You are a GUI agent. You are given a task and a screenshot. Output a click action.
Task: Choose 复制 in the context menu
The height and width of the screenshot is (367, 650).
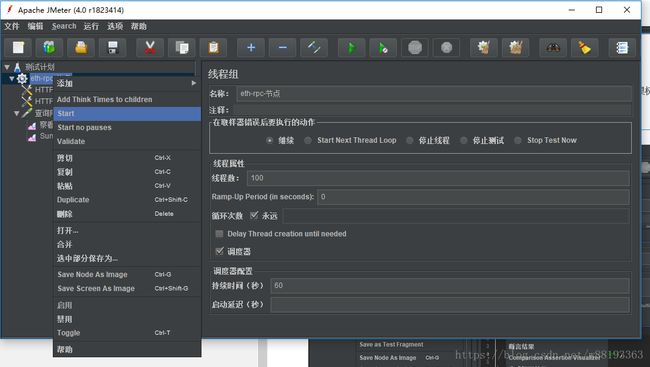click(x=127, y=172)
